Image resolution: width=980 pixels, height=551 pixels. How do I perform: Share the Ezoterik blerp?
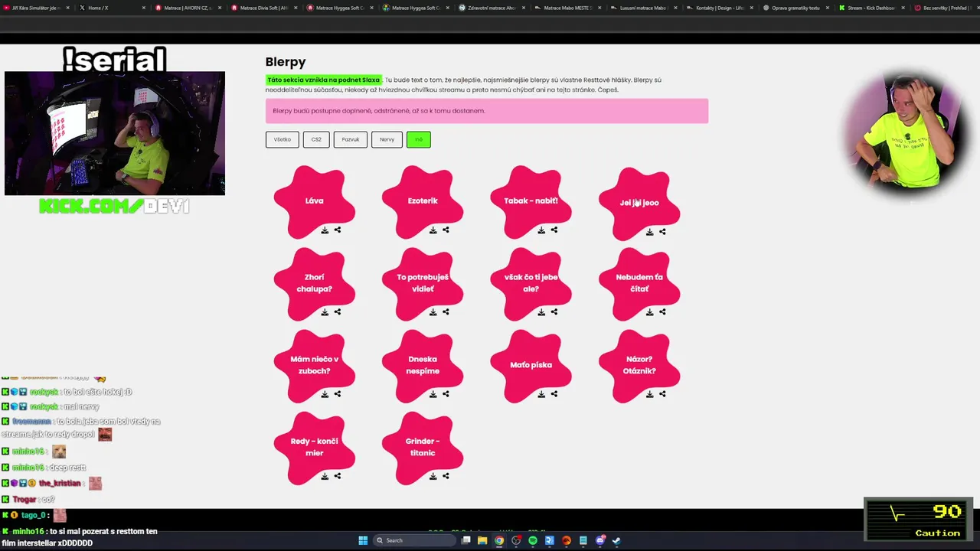click(x=446, y=230)
